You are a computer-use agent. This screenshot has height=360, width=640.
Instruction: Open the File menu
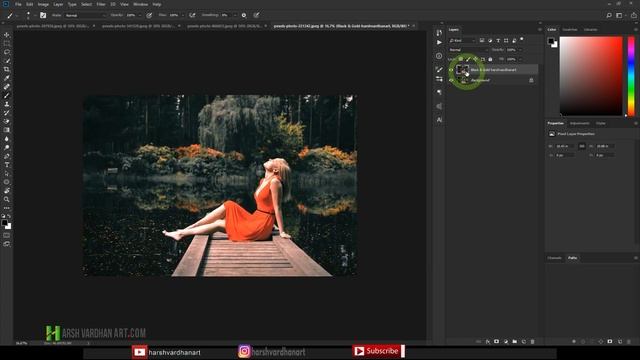coord(18,4)
